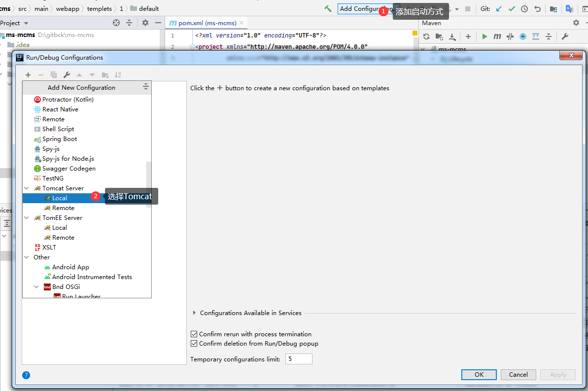The image size is (588, 391).
Task: Click the Maven settings wrench icon
Action: click(x=565, y=36)
